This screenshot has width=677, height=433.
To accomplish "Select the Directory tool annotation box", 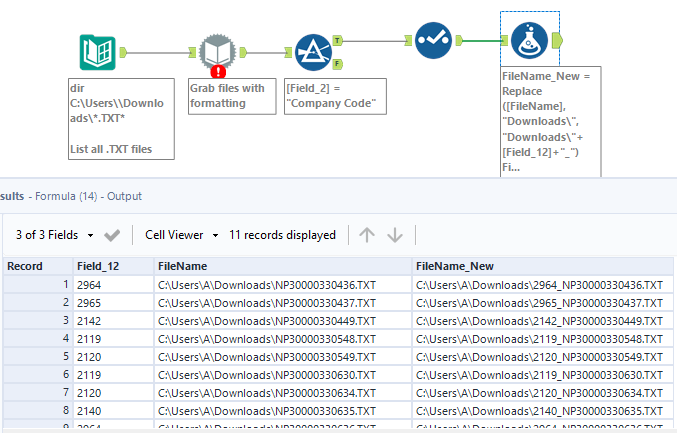I will (x=121, y=119).
